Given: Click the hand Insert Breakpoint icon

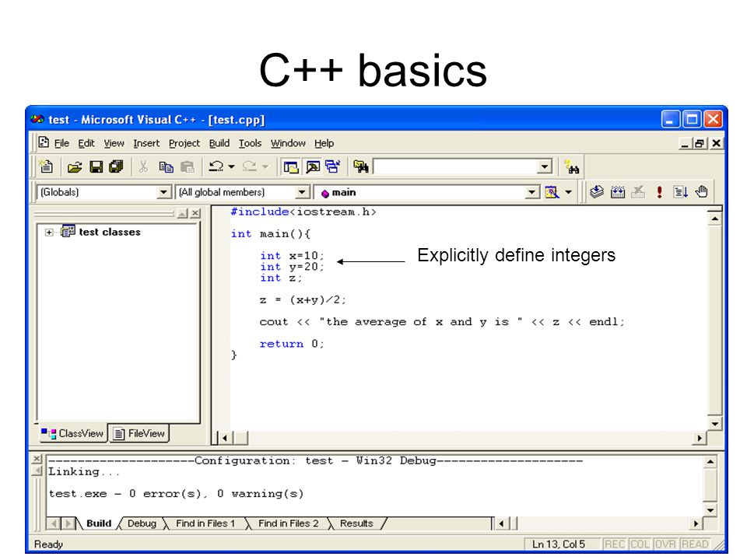Looking at the screenshot, I should pyautogui.click(x=701, y=191).
